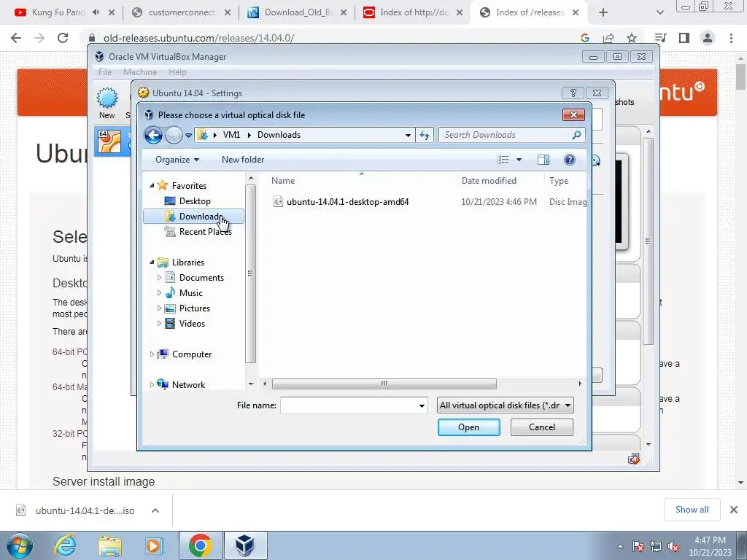Open file dialog help
747x560 pixels.
tap(569, 160)
